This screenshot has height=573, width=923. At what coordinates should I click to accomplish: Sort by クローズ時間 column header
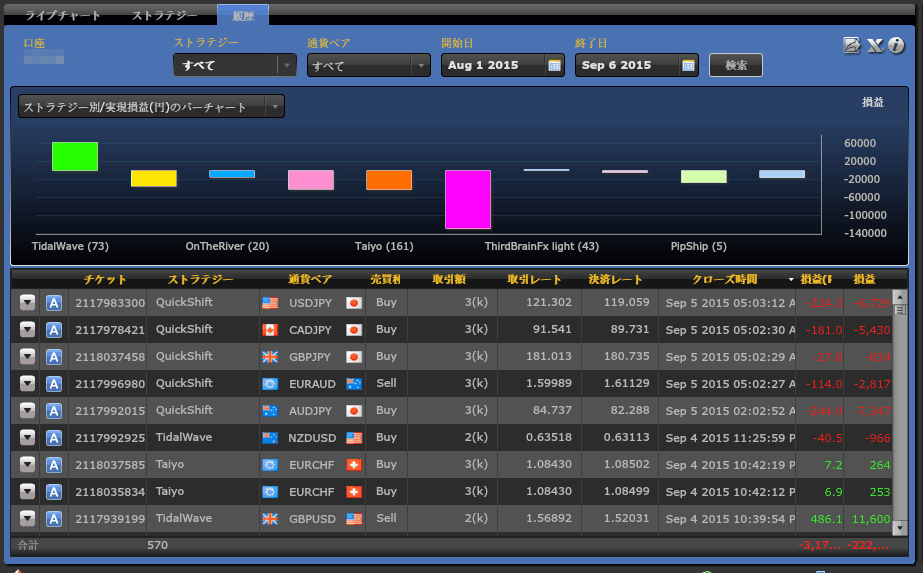pos(724,279)
